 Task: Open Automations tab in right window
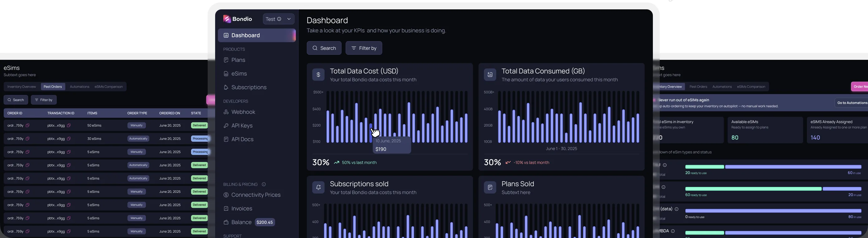click(x=722, y=87)
